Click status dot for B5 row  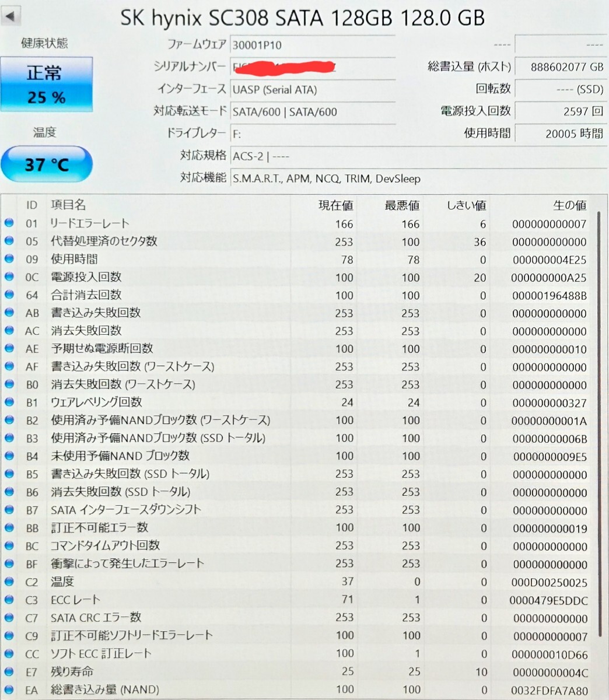point(9,474)
